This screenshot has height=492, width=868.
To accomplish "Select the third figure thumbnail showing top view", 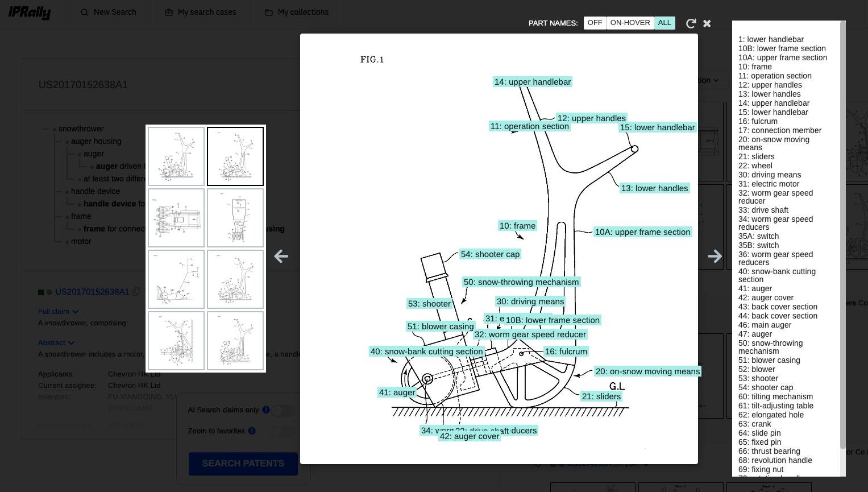I will pos(176,218).
